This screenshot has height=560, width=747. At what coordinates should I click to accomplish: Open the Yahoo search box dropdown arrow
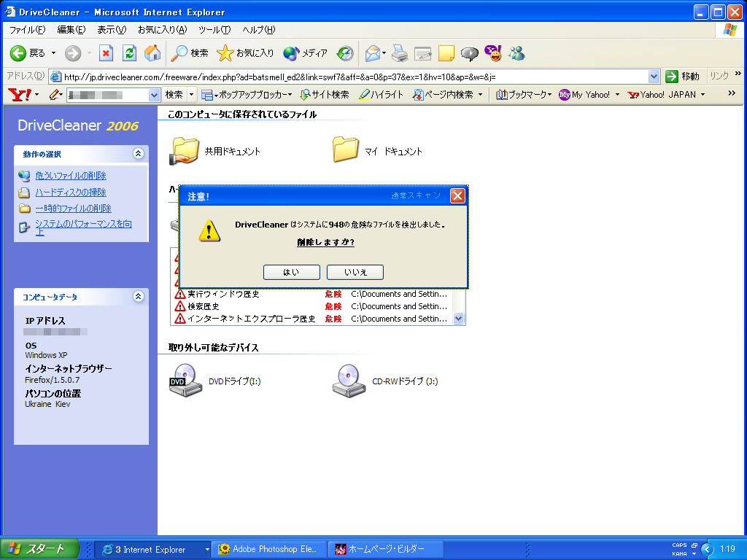154,95
